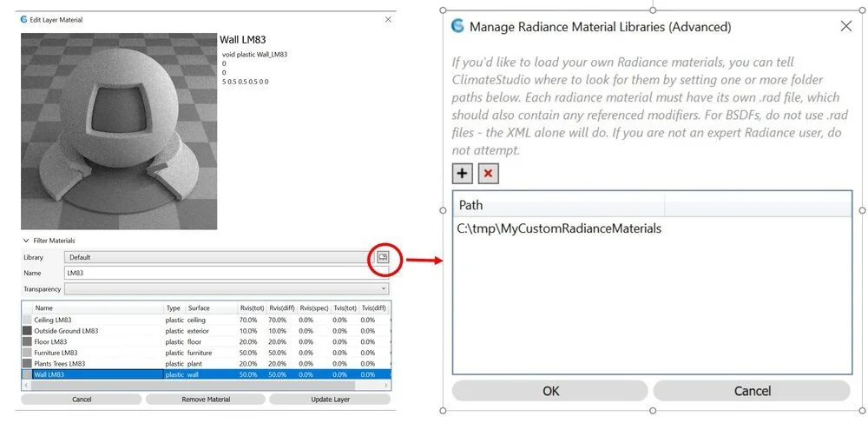Viewport: 868px width, 423px height.
Task: Click Cancel in Radiance Libraries dialog
Action: [752, 391]
